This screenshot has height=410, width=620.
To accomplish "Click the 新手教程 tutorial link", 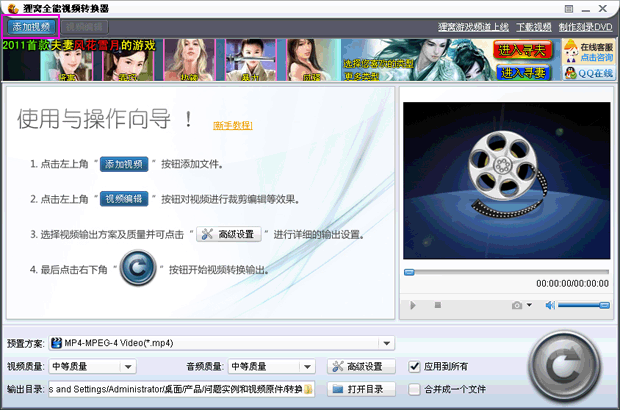I will click(232, 125).
